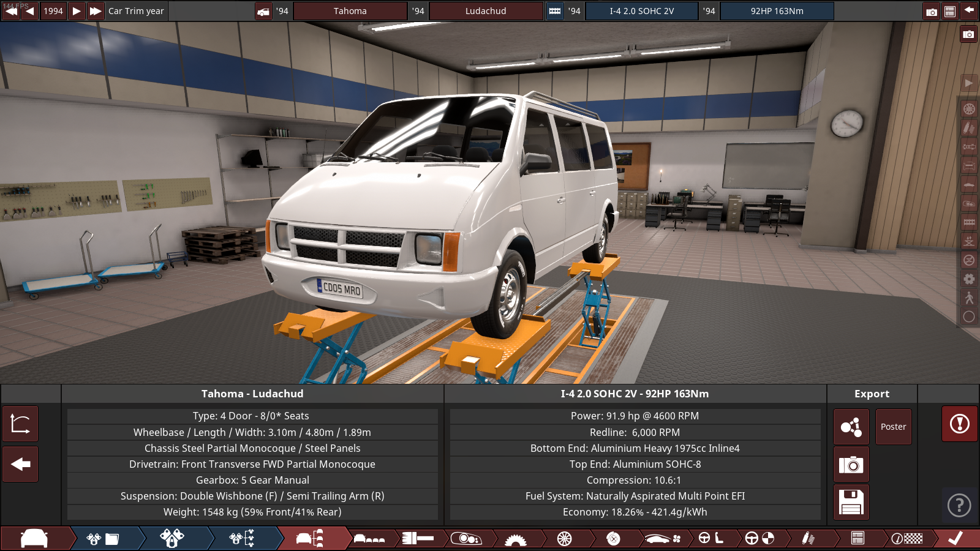This screenshot has height=551, width=980.
Task: Click the Tahoma - Ludachud header
Action: (x=252, y=394)
